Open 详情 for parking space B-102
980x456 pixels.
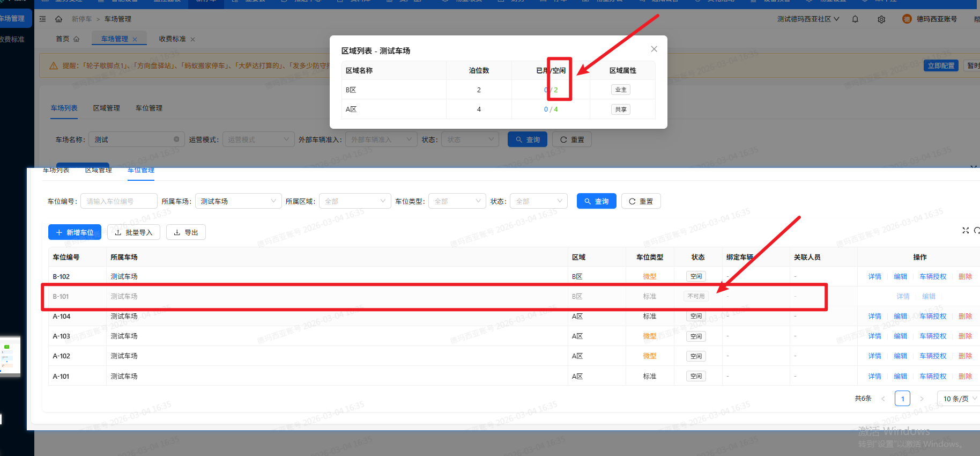point(875,277)
